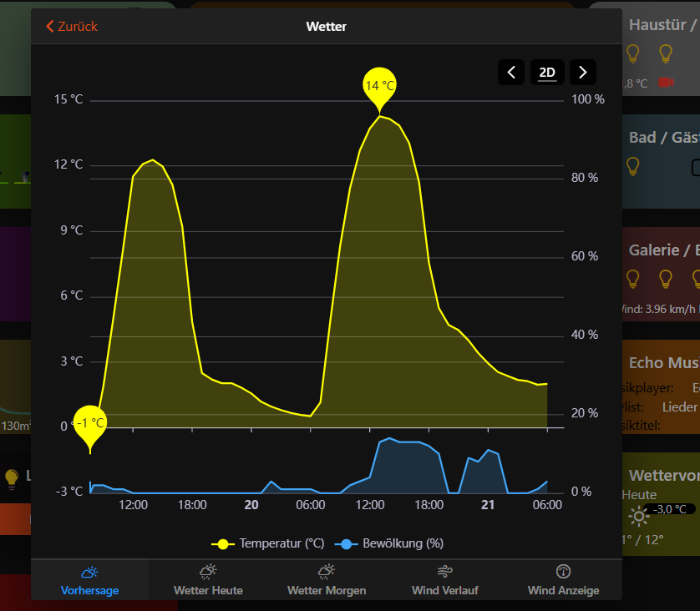Click the Wind Anzeige gauge icon
This screenshot has width=700, height=611.
(564, 571)
